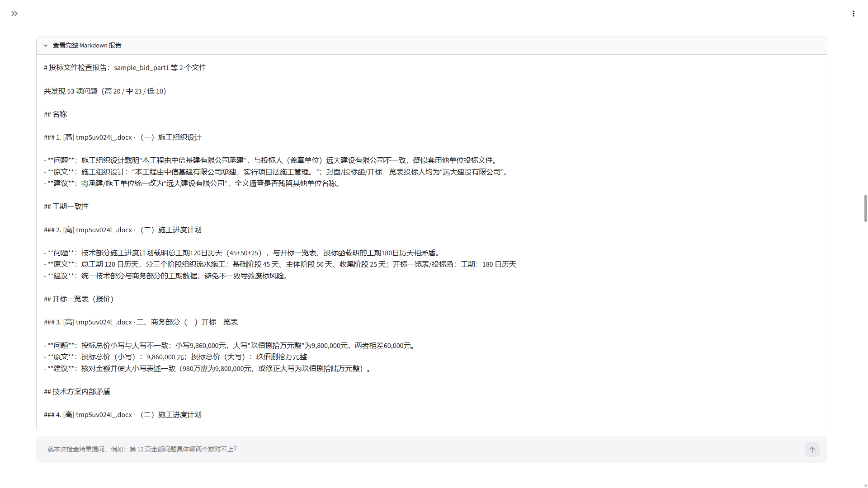
Task: Click heading ### 1. [高] (一) 施工组织设计
Action: (x=123, y=137)
